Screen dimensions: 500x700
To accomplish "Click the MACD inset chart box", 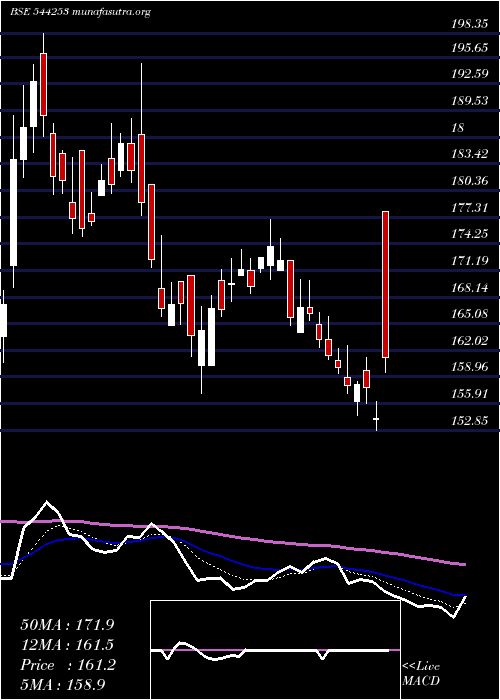I will [x=275, y=650].
